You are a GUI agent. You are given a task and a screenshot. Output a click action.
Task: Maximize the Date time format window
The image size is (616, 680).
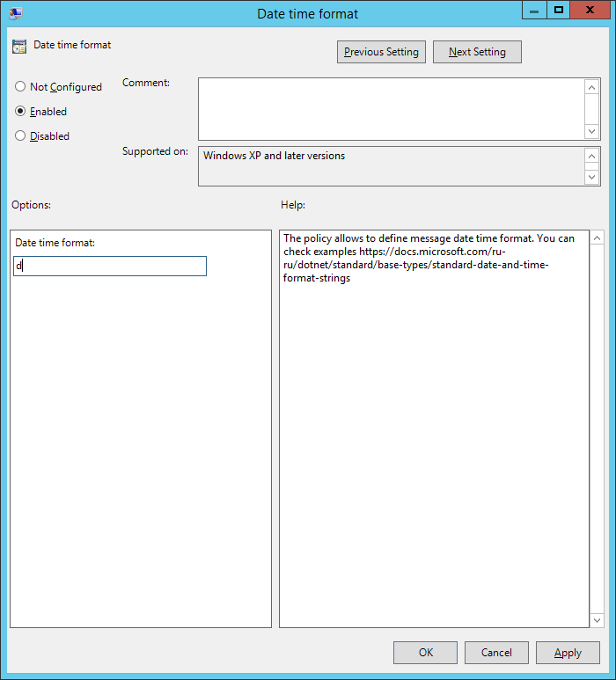[558, 10]
